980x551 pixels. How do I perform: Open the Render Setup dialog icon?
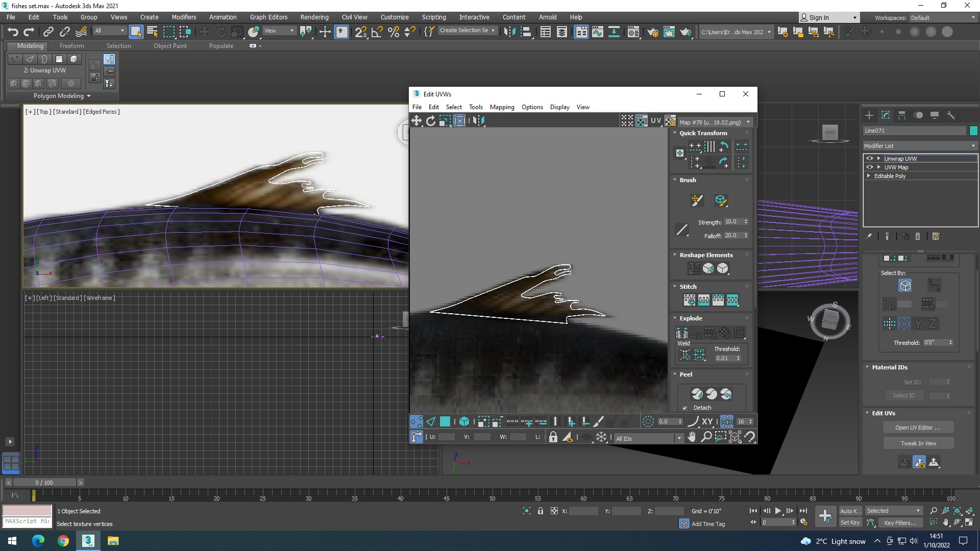click(653, 32)
